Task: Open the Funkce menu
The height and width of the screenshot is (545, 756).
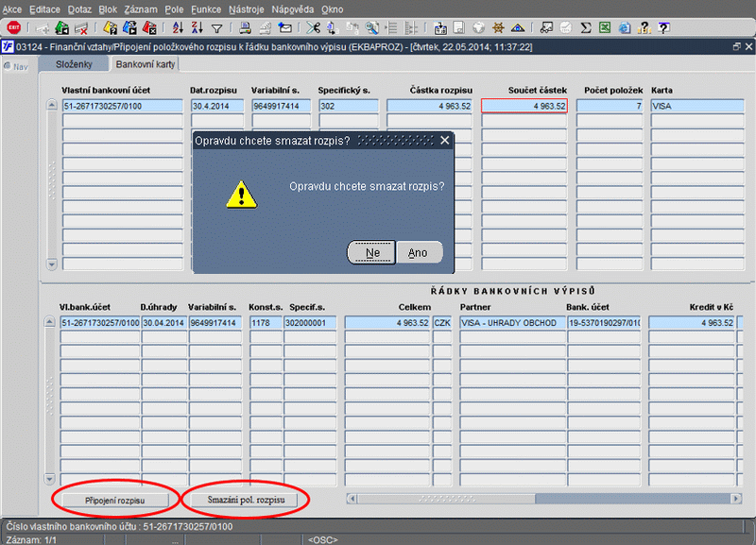Action: click(206, 9)
